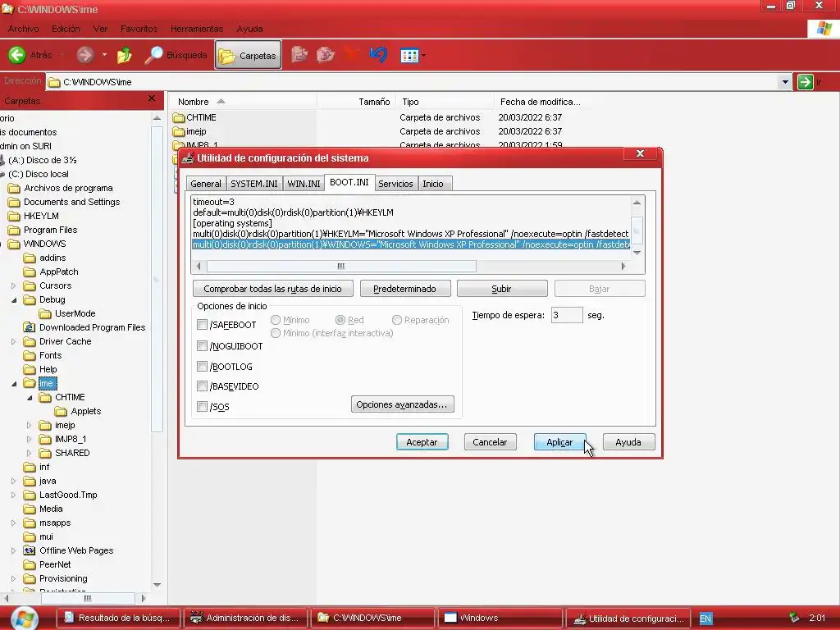The height and width of the screenshot is (630, 840).
Task: Click the Subir button
Action: pyautogui.click(x=501, y=289)
